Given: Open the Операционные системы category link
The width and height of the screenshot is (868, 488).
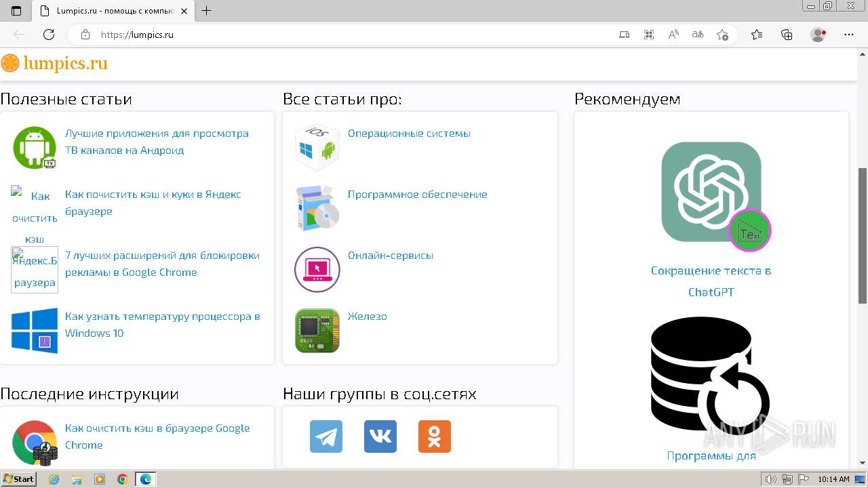Looking at the screenshot, I should [409, 134].
